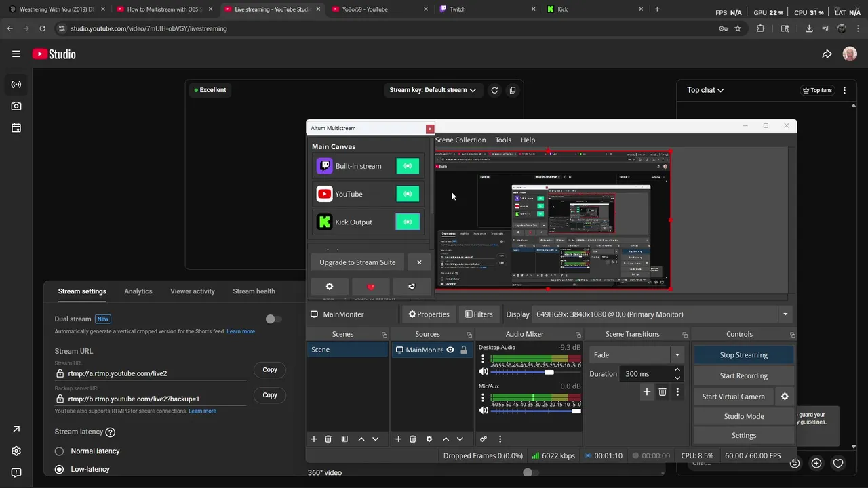The image size is (868, 488).
Task: Open Audio Mixer menu three dots
Action: [500, 439]
